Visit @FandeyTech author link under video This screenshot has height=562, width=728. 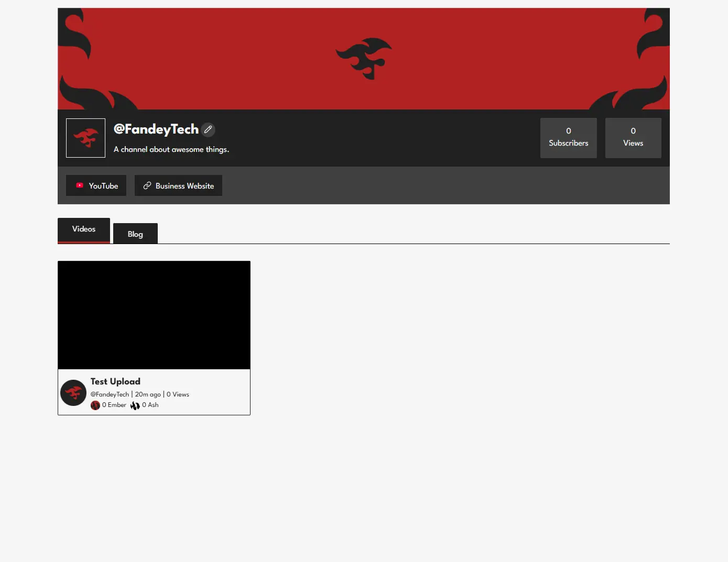pos(110,394)
